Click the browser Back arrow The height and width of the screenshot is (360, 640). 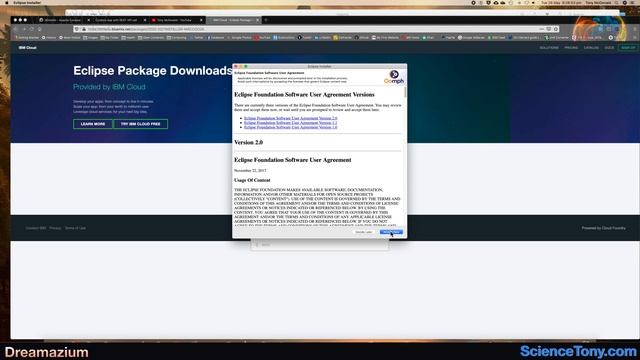click(x=16, y=29)
